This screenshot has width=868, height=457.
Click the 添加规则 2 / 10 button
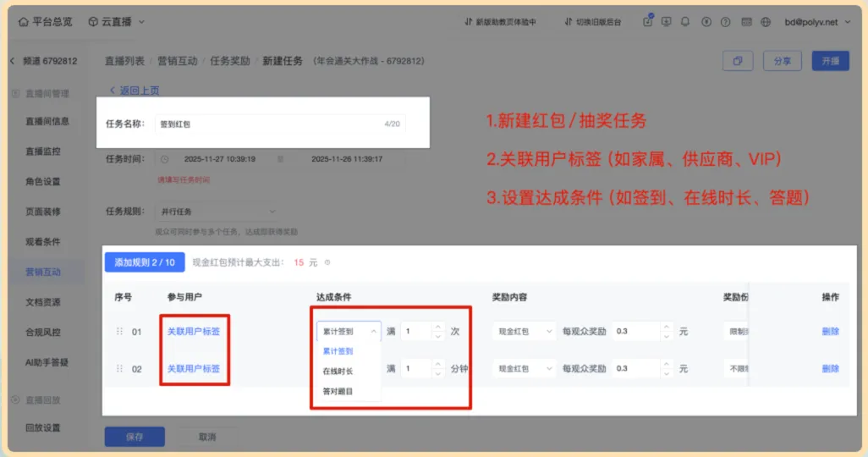click(145, 262)
